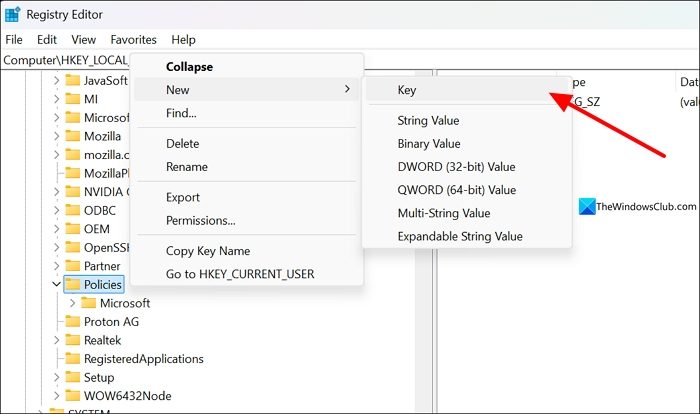This screenshot has width=700, height=414.
Task: Click the registry address bar path
Action: (65, 60)
